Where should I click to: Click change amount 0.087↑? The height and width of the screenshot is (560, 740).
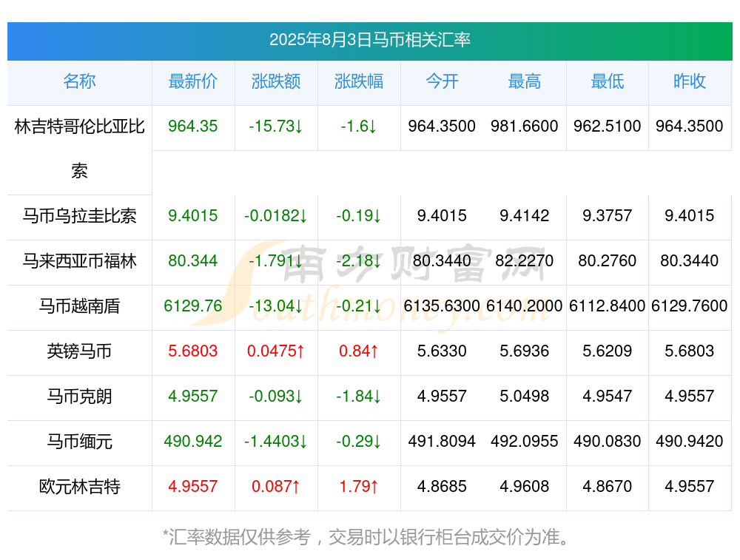(x=276, y=487)
